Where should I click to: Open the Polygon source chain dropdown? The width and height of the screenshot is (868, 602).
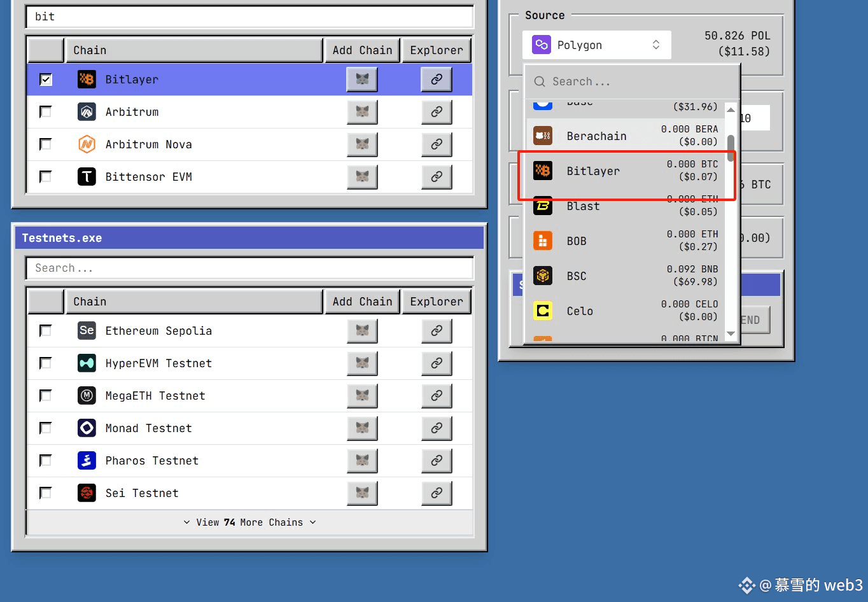point(597,45)
